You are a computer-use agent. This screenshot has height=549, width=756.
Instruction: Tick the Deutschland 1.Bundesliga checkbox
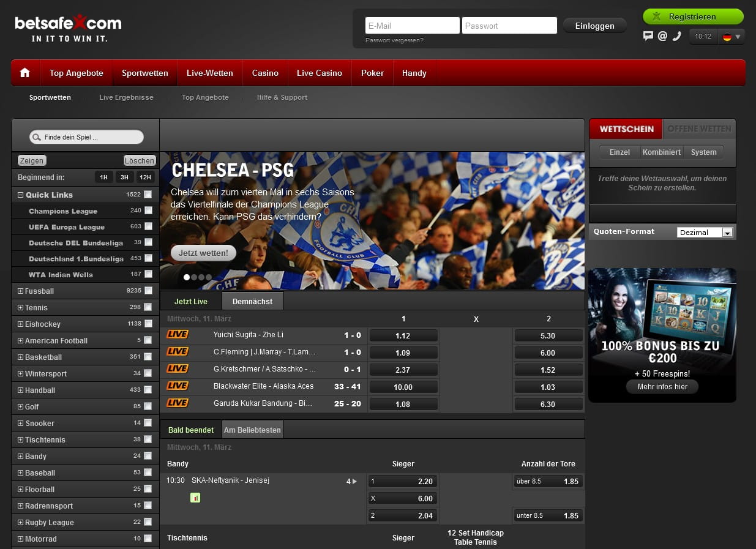(148, 258)
